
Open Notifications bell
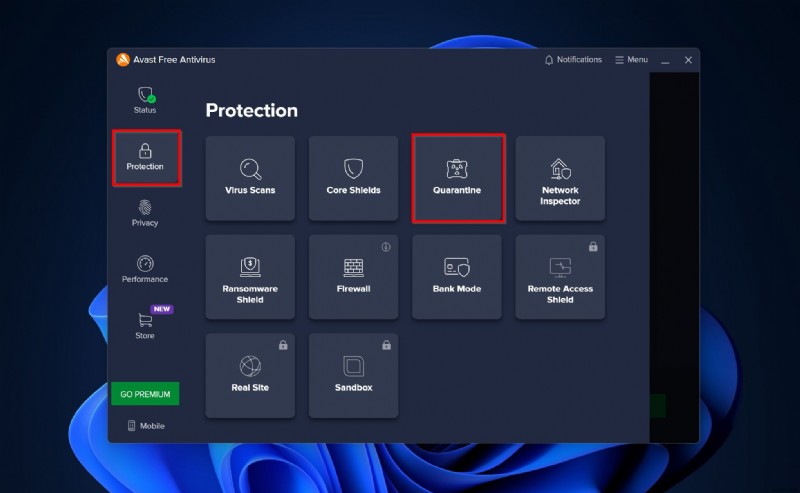(x=573, y=60)
